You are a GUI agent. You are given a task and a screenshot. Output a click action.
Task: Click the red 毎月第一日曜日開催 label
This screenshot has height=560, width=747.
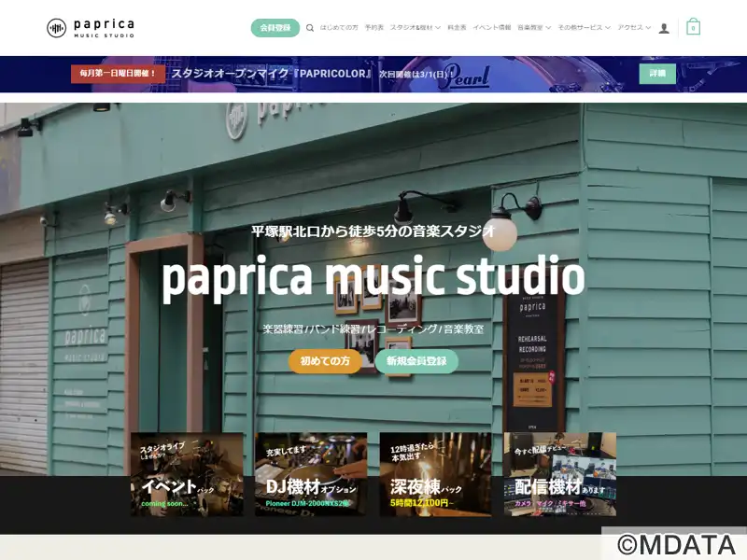coord(119,74)
